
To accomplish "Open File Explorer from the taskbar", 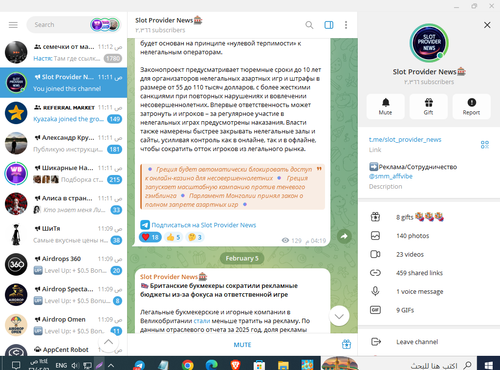I will tap(283, 365).
